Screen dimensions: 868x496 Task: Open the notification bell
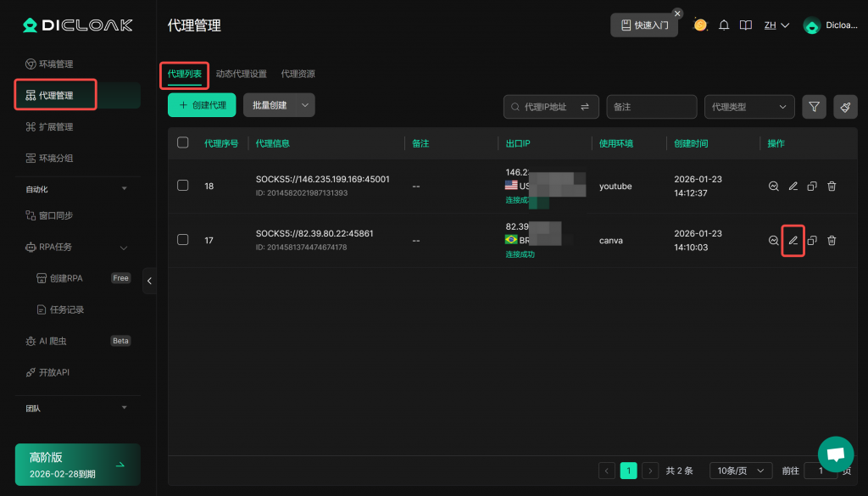724,25
